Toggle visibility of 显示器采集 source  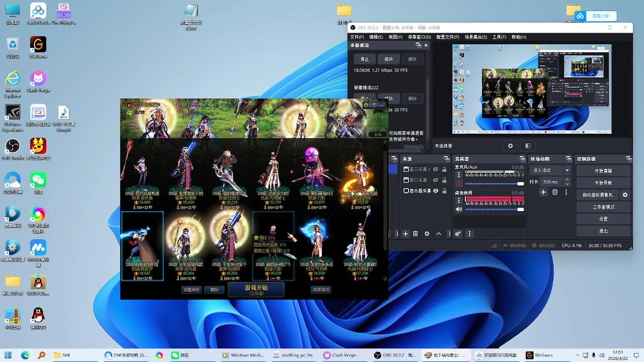(436, 191)
